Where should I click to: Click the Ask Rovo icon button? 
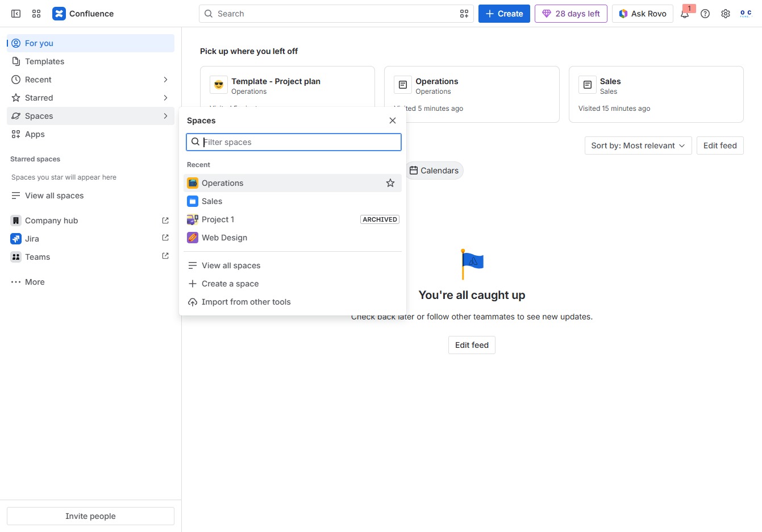click(643, 14)
